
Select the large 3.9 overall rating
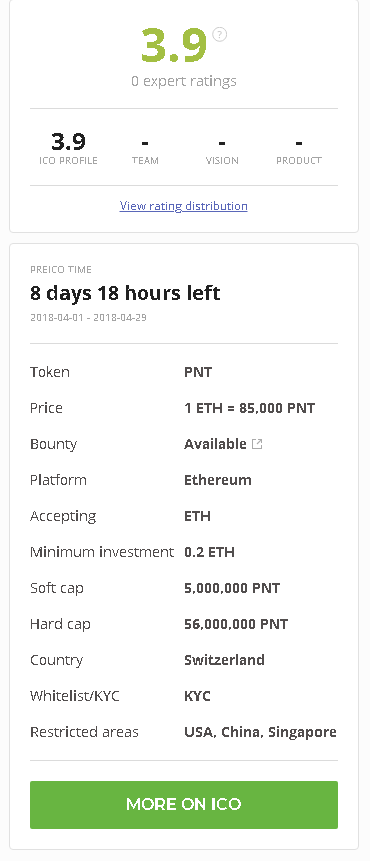[174, 44]
